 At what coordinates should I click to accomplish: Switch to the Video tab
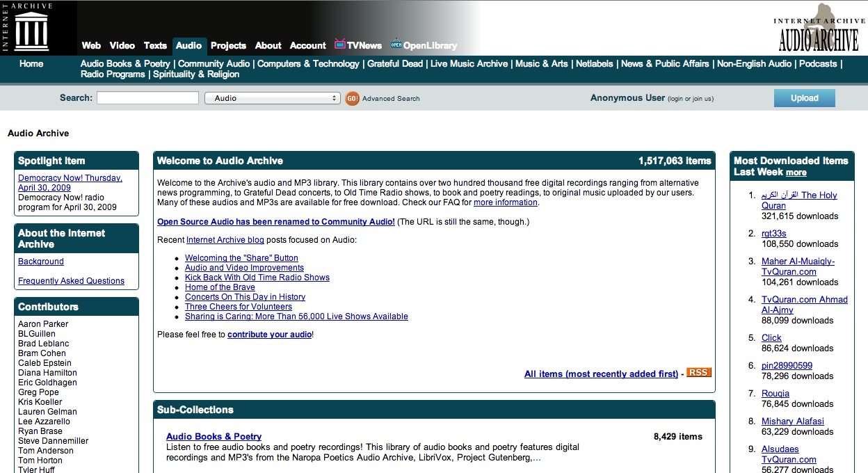[x=122, y=45]
